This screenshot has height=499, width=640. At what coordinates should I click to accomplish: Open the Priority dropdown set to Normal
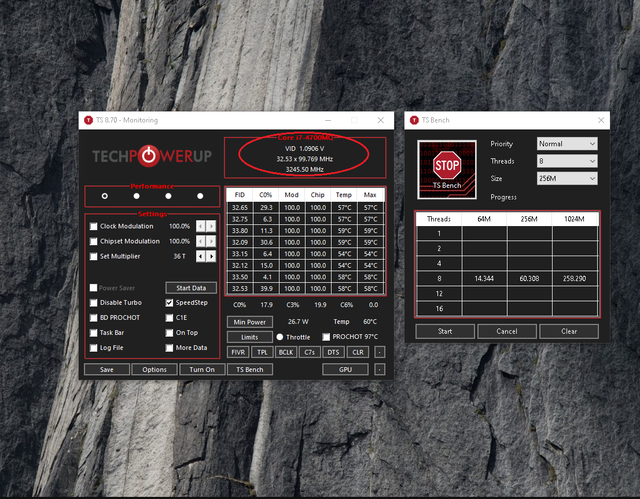coord(567,144)
